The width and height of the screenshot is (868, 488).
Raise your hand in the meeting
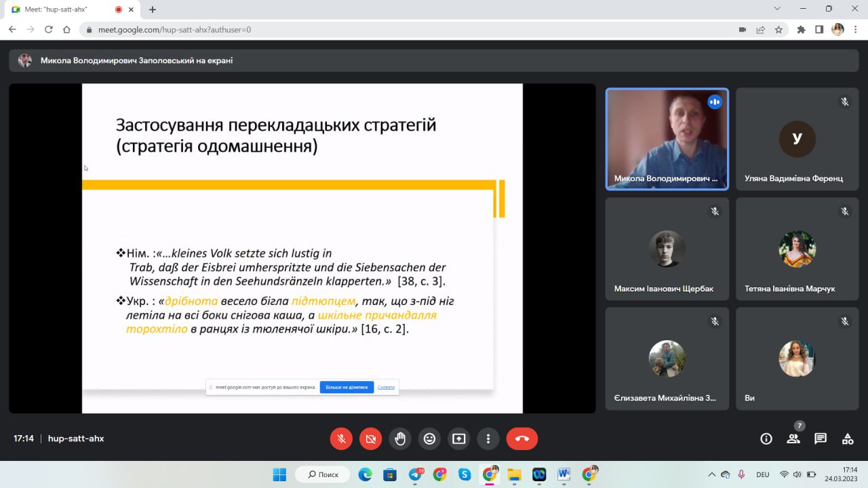(400, 439)
